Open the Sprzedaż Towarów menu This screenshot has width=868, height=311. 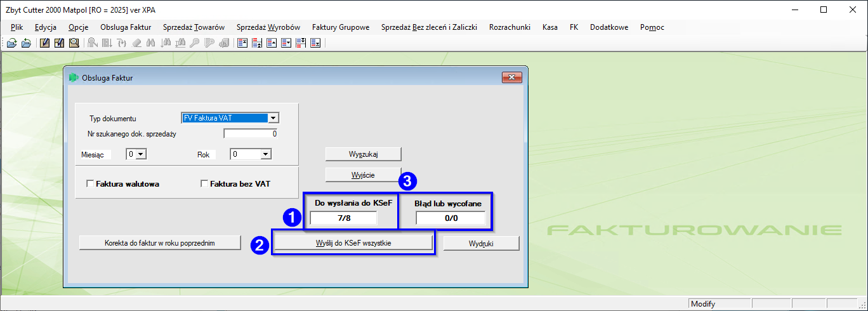point(194,27)
